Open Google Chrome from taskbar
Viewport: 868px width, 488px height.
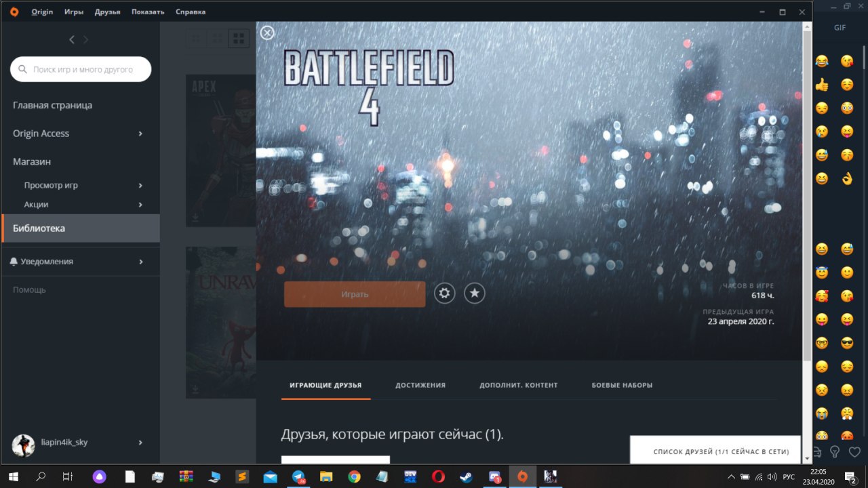pyautogui.click(x=354, y=476)
